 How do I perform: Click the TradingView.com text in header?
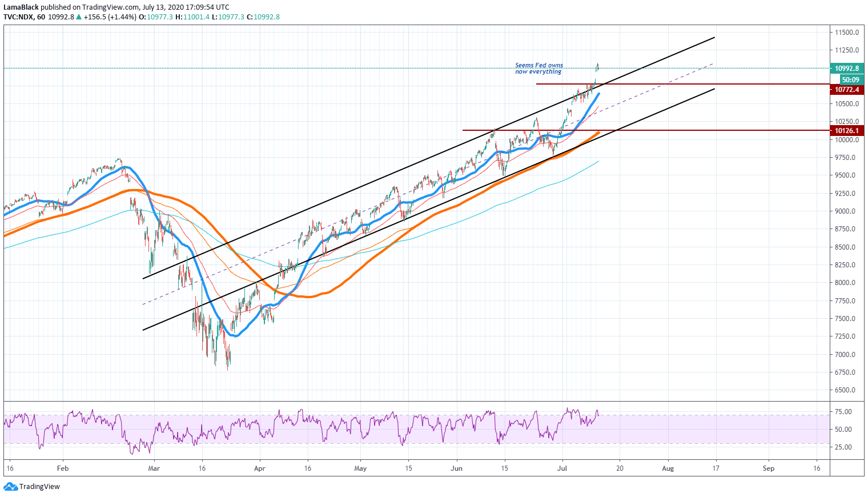tap(110, 7)
